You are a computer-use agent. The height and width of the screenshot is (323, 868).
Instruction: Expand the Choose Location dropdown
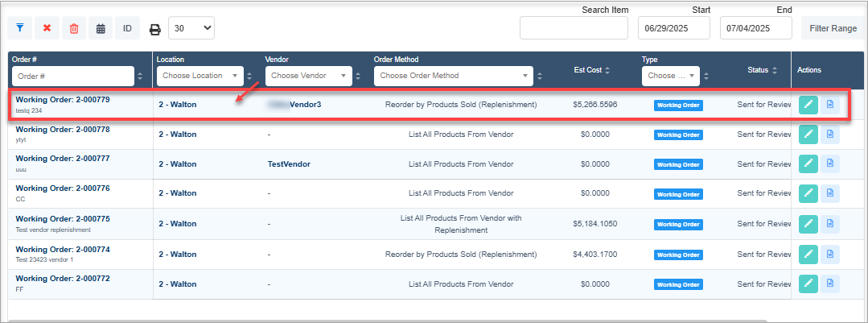200,76
